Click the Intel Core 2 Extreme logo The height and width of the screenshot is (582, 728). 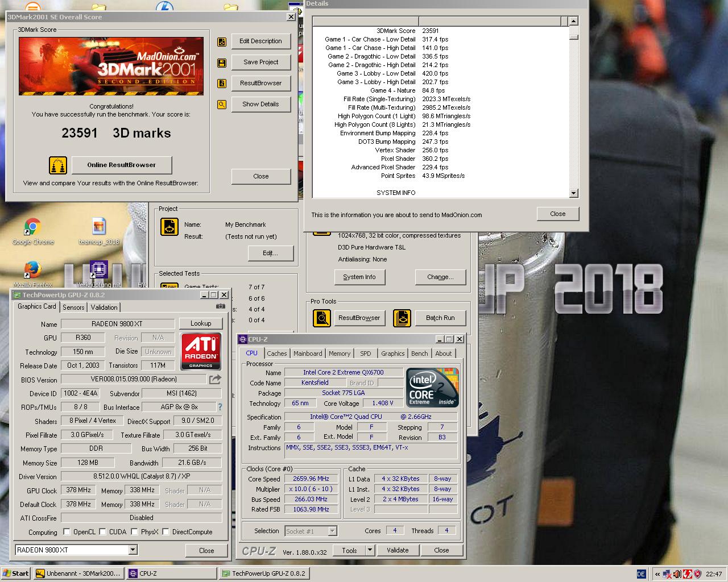point(433,387)
